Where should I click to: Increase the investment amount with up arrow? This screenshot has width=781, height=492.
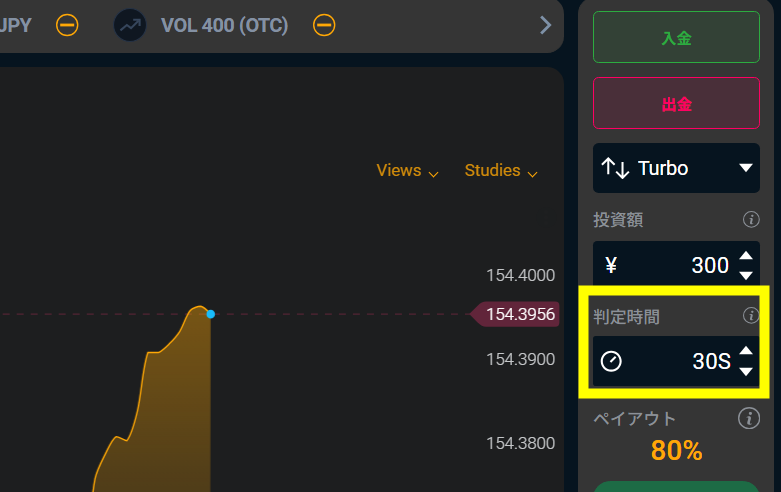click(x=746, y=256)
